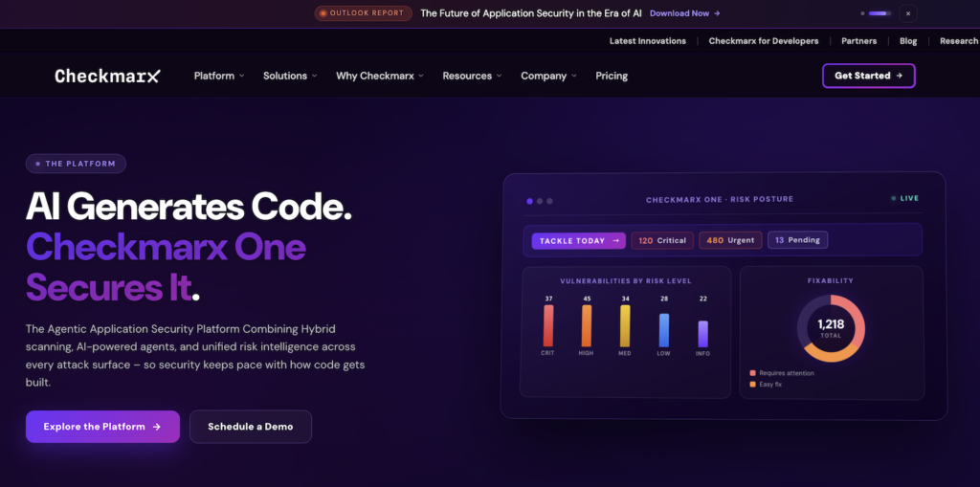Click the AI Generates Code headline
Viewport: 980px width, 487px height.
[189, 205]
